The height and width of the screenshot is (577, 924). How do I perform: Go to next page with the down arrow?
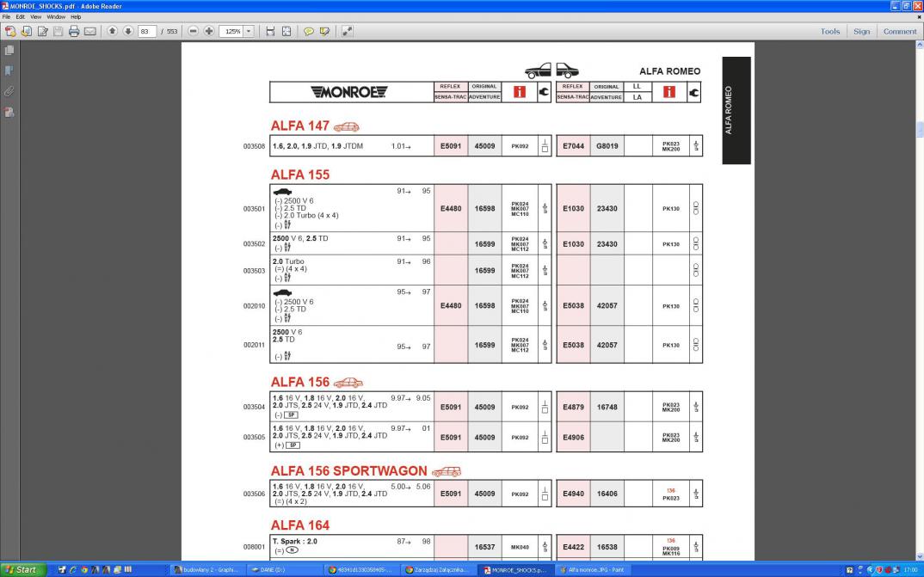pos(128,31)
